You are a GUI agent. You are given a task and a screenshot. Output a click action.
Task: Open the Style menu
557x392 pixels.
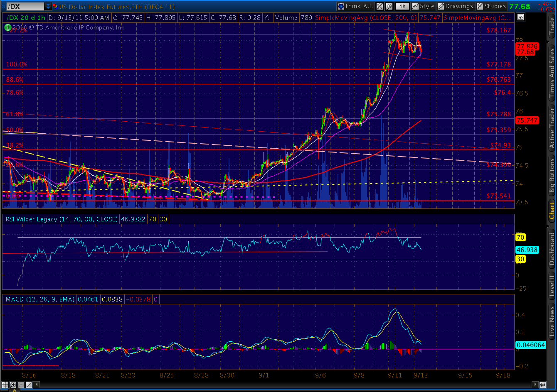point(423,6)
